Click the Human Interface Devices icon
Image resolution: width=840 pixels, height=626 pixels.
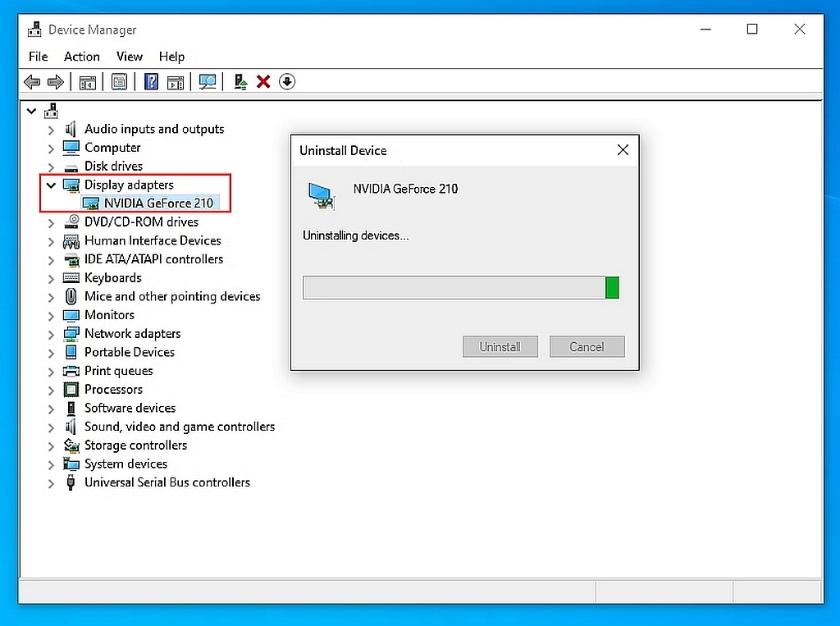[71, 240]
